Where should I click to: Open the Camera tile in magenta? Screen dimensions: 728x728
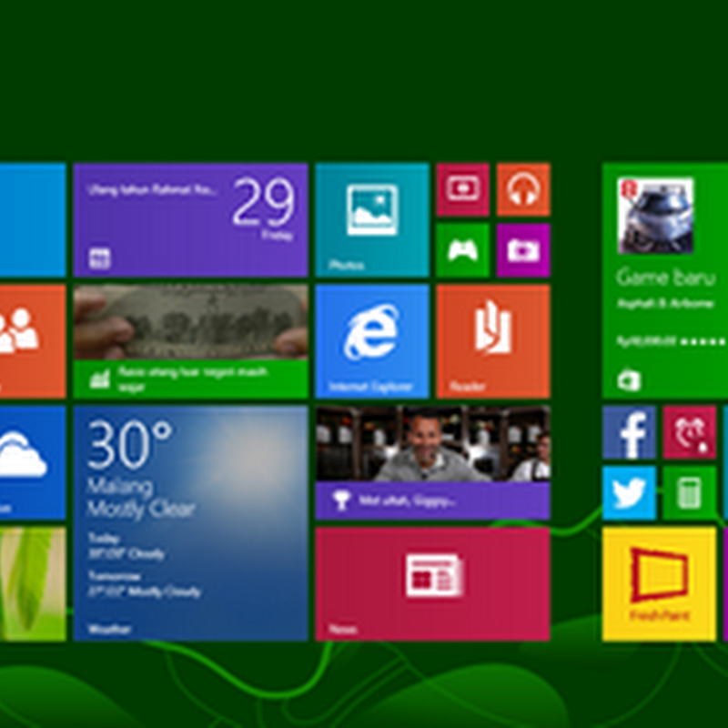(x=523, y=250)
